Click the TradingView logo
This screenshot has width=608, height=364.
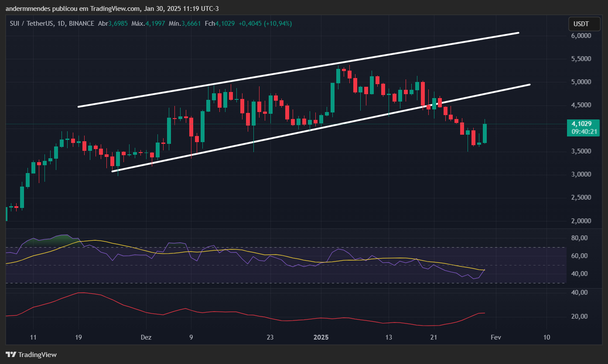[31, 354]
